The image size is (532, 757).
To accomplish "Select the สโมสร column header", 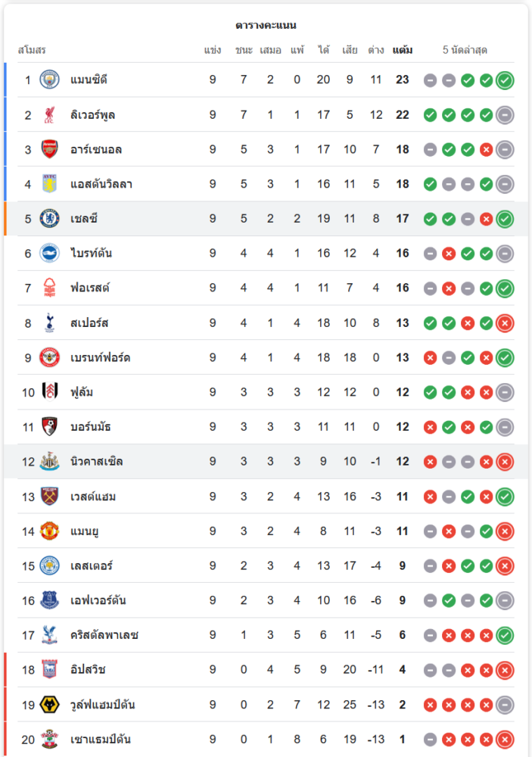I will [32, 50].
